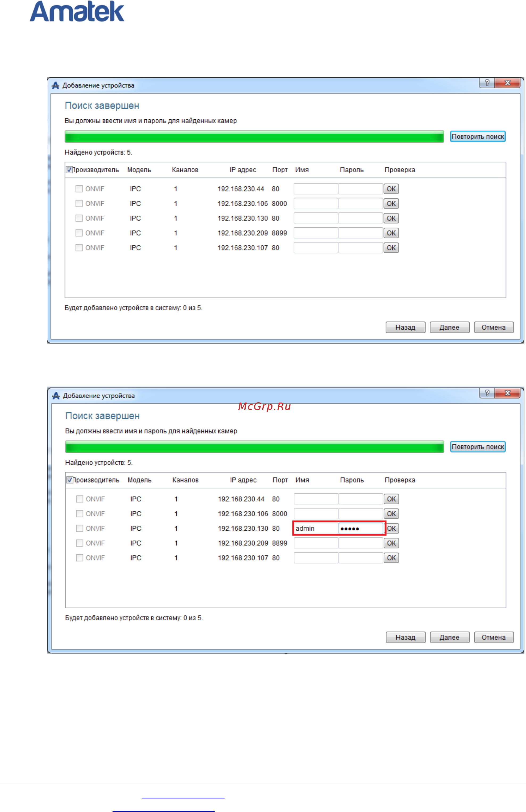Image resolution: width=526 pixels, height=812 pixels.
Task: Toggle the Производитель header checkbox in the upper dialog
Action: coord(69,170)
